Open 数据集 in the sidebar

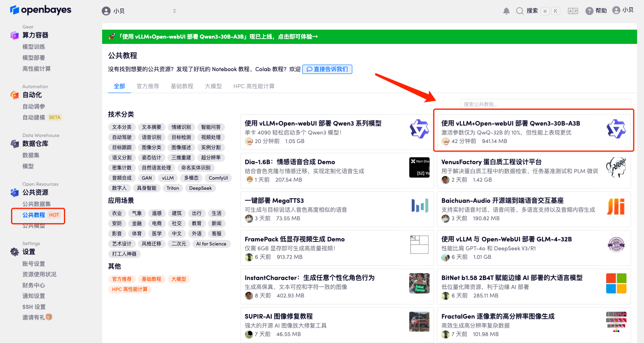click(31, 155)
